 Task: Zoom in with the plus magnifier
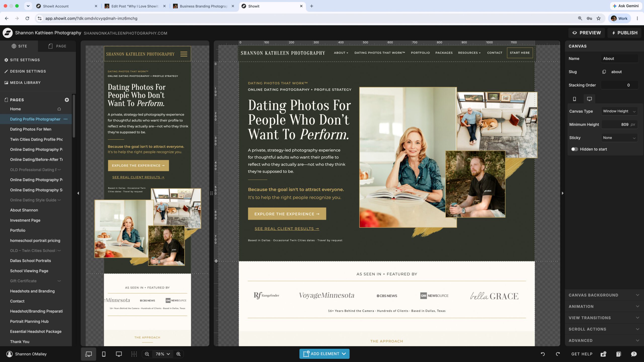(x=179, y=354)
